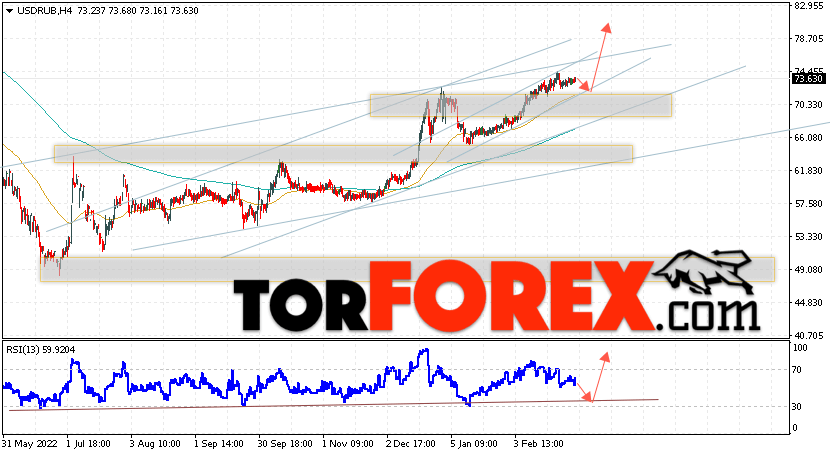Select the price axis label 78.705
This screenshot has height=455, width=830.
[x=808, y=39]
